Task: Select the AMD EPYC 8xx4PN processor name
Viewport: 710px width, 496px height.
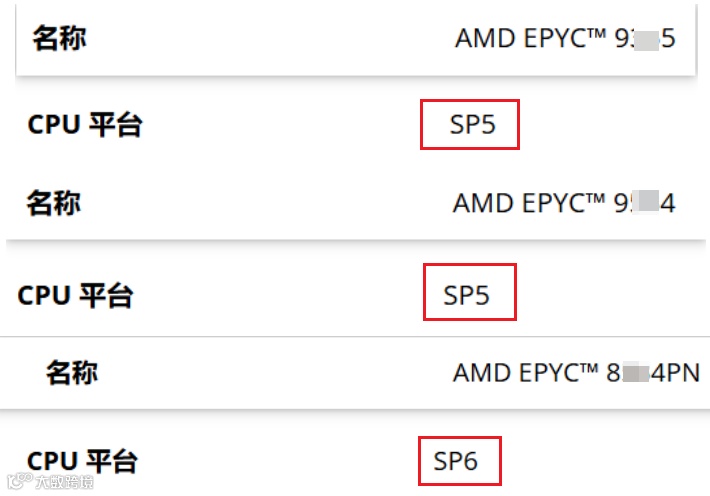Action: [x=577, y=373]
